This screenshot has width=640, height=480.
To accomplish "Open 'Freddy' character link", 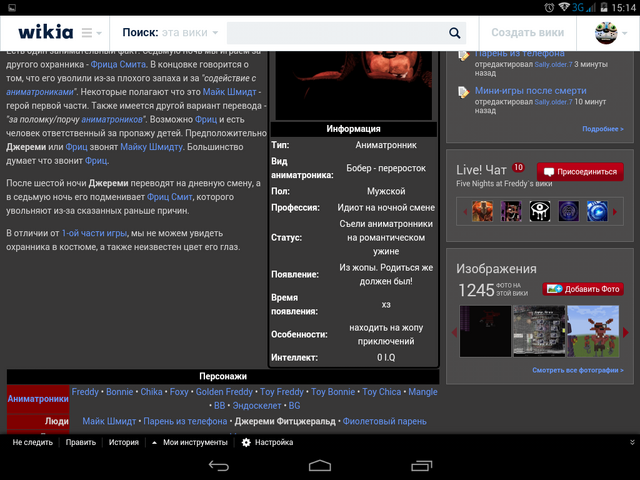I will [x=85, y=392].
